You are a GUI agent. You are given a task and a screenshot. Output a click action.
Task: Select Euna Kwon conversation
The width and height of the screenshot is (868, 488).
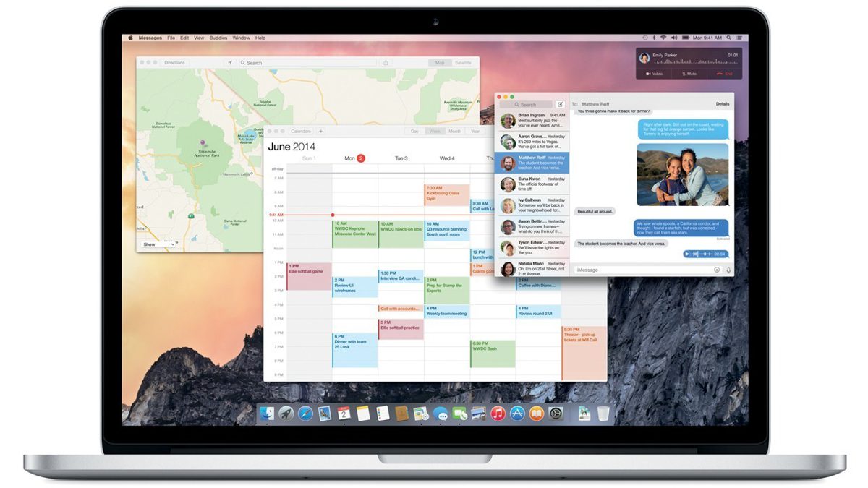(x=532, y=184)
